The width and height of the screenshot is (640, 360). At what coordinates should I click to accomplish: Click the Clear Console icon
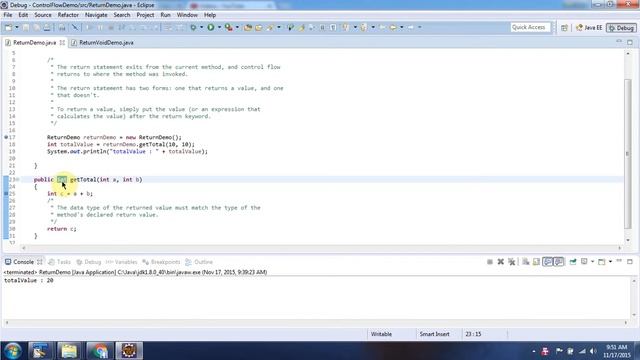click(525, 262)
